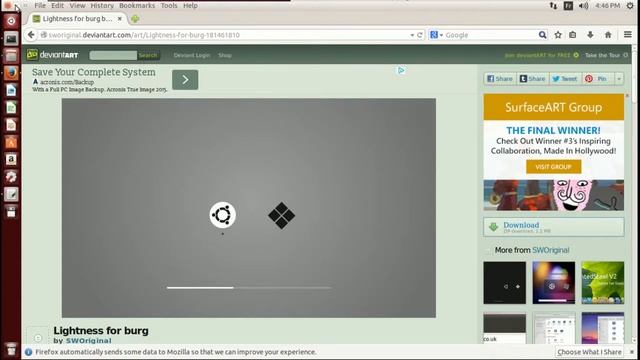This screenshot has height=360, width=640.
Task: Open Ubuntu Dash home launcher icon
Action: 11,21
